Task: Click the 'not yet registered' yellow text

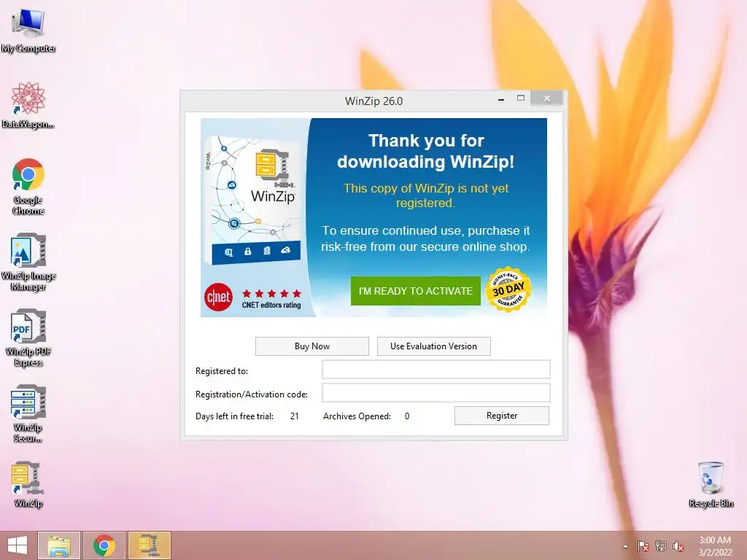Action: (426, 195)
